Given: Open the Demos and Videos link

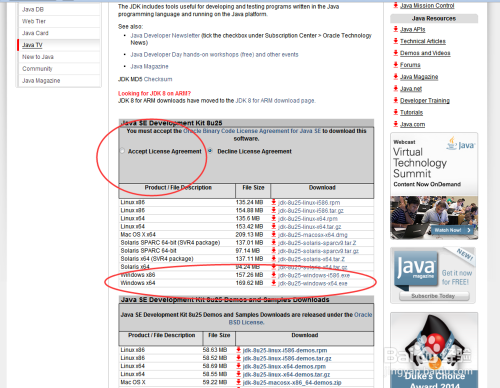Looking at the screenshot, I should 425,53.
